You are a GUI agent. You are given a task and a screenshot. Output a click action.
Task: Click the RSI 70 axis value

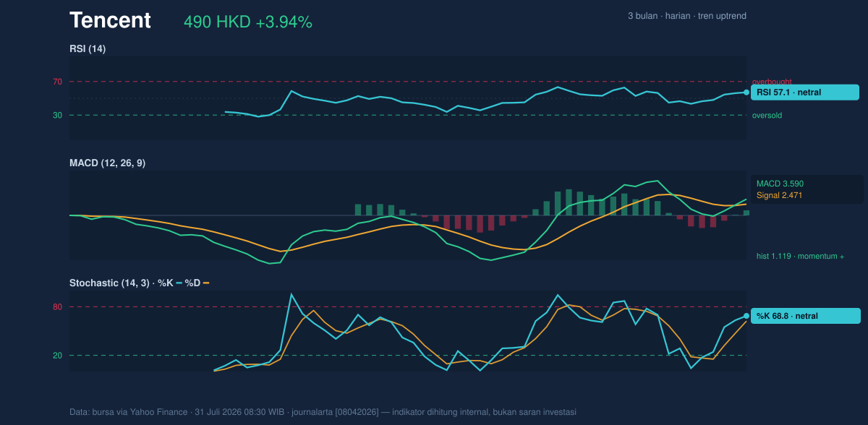(x=57, y=82)
